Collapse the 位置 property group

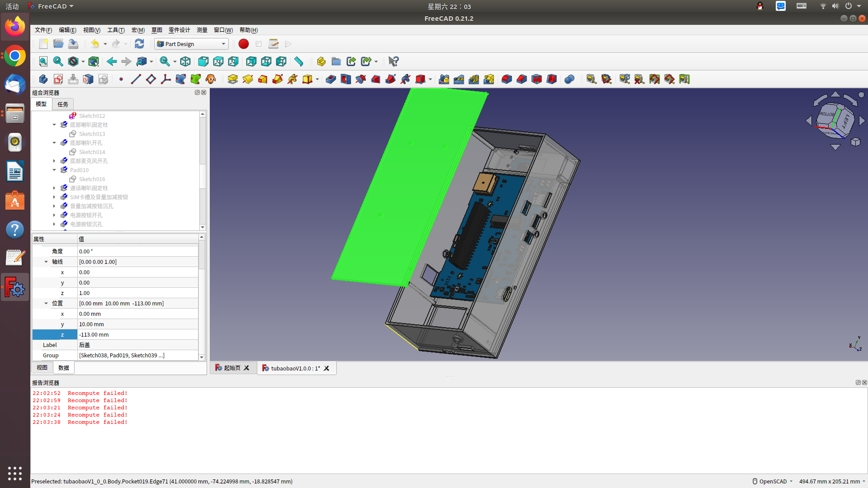[46, 303]
